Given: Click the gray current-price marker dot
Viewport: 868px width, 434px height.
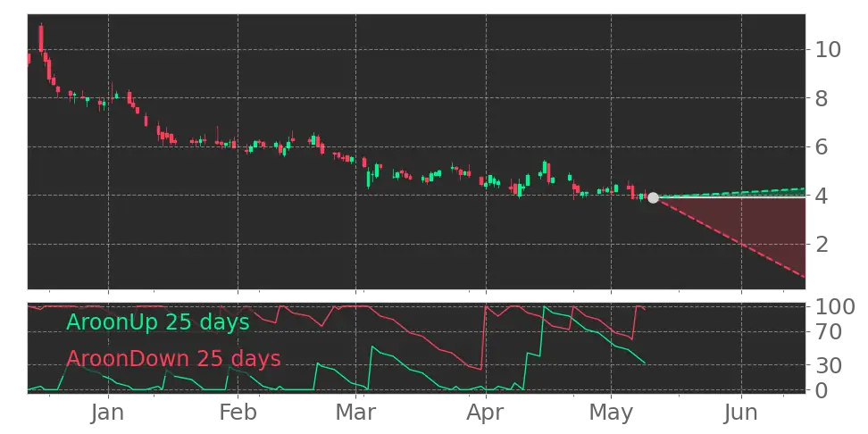Looking at the screenshot, I should (653, 197).
